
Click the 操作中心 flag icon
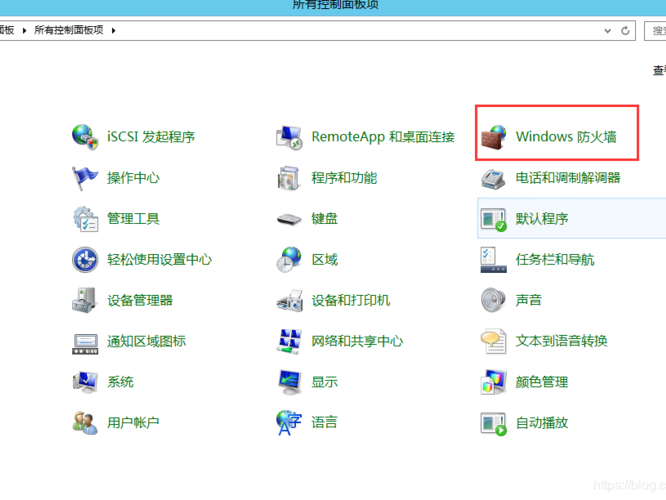pyautogui.click(x=85, y=178)
